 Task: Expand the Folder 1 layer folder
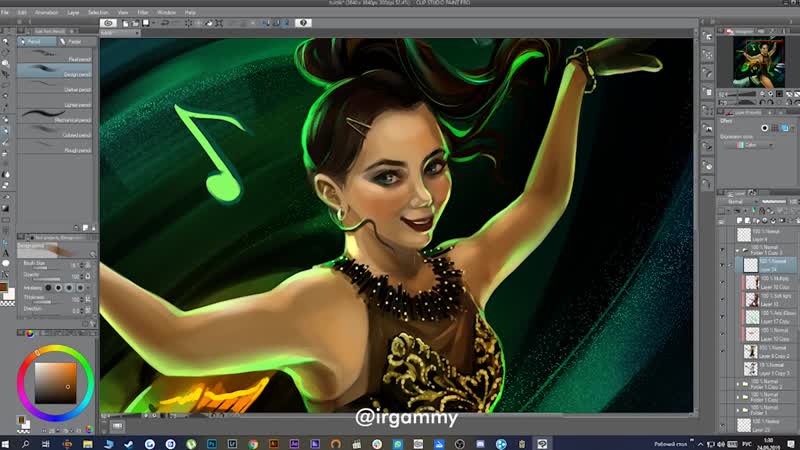[738, 410]
